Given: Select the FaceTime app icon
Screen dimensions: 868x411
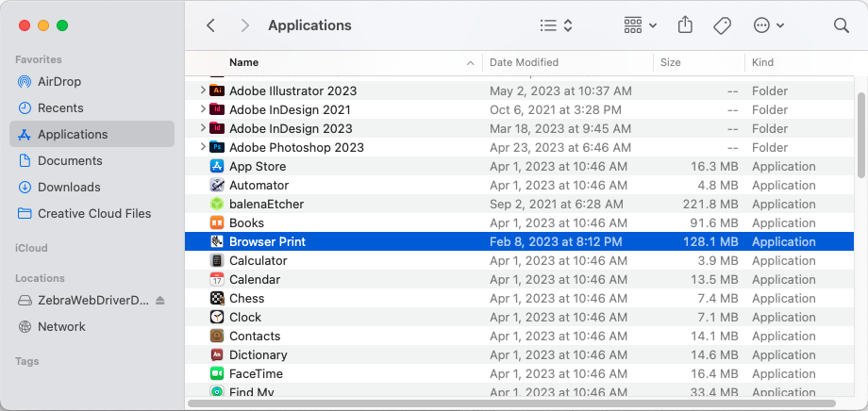Looking at the screenshot, I should 217,373.
